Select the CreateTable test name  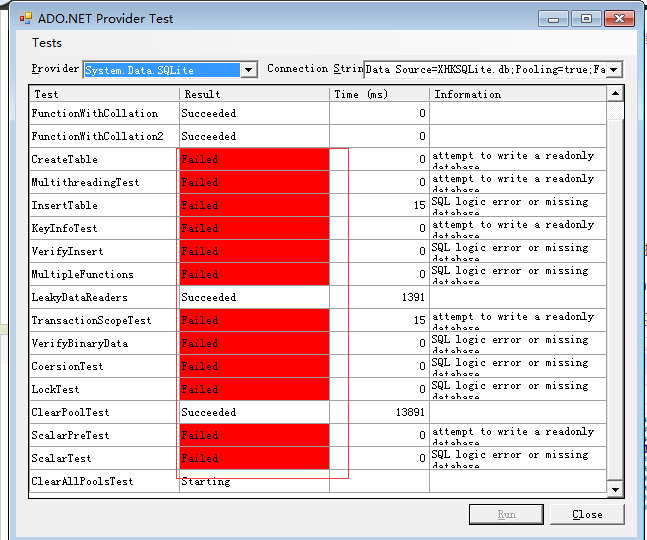coord(65,159)
